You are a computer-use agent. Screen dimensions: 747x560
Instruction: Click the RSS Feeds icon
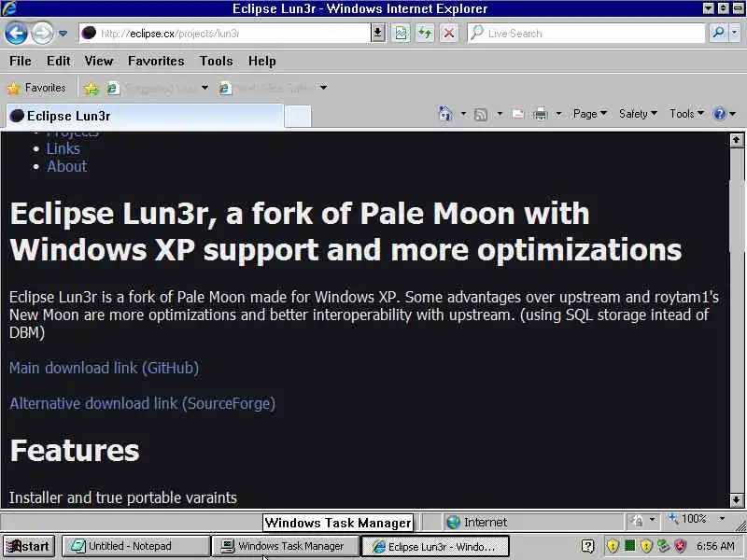point(481,114)
